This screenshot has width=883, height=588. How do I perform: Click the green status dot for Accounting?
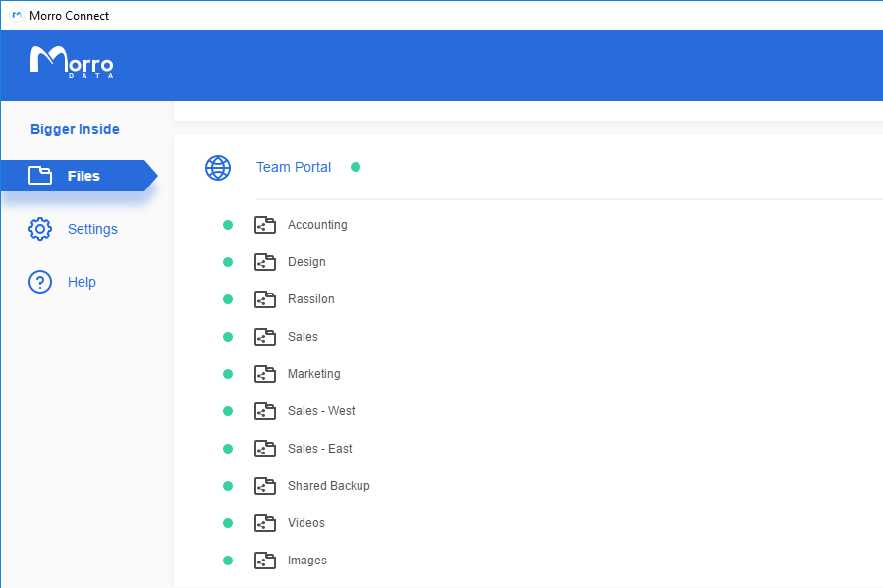228,225
